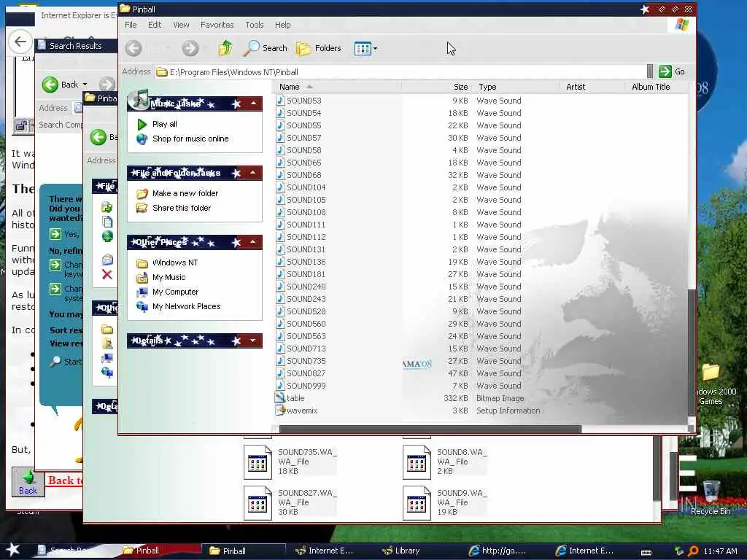
Task: Select the SOUND53 file icon
Action: click(280, 101)
